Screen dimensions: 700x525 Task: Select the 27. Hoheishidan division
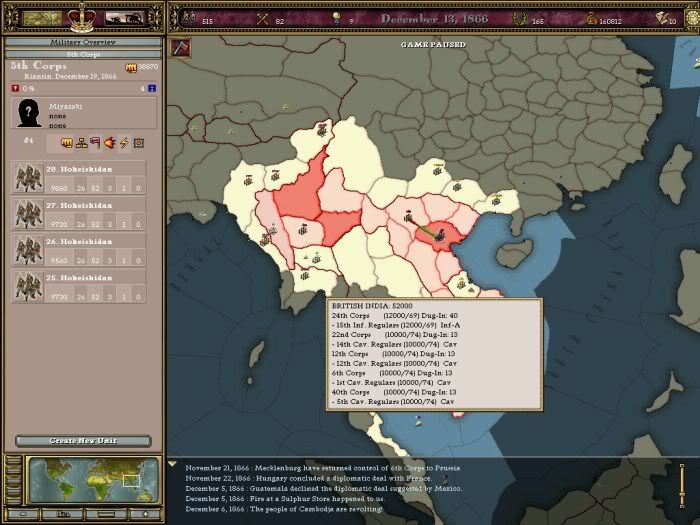(x=79, y=213)
